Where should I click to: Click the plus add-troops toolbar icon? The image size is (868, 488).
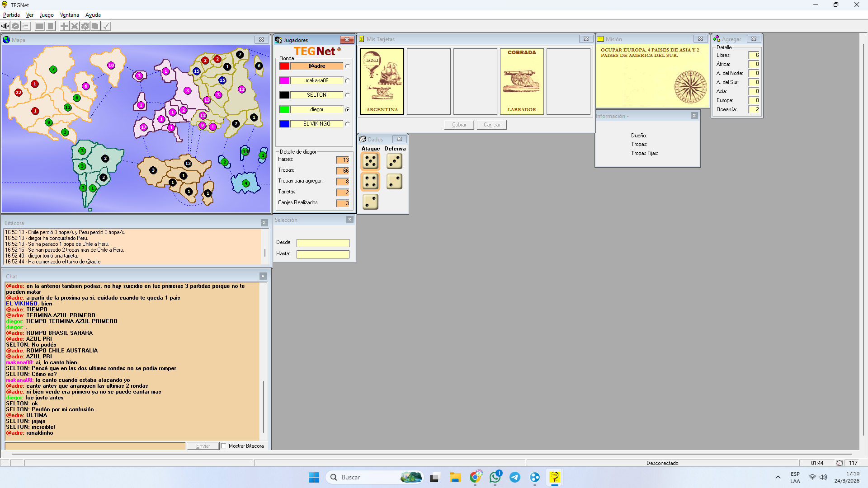point(64,26)
